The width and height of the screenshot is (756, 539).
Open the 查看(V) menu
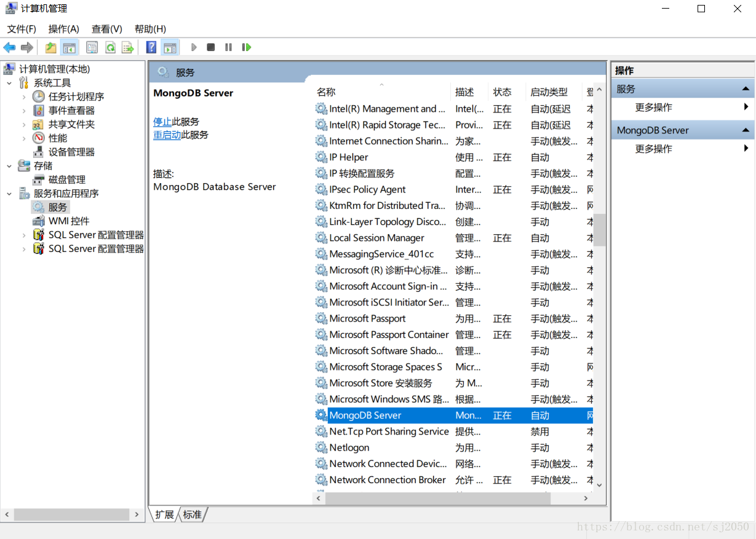point(107,29)
